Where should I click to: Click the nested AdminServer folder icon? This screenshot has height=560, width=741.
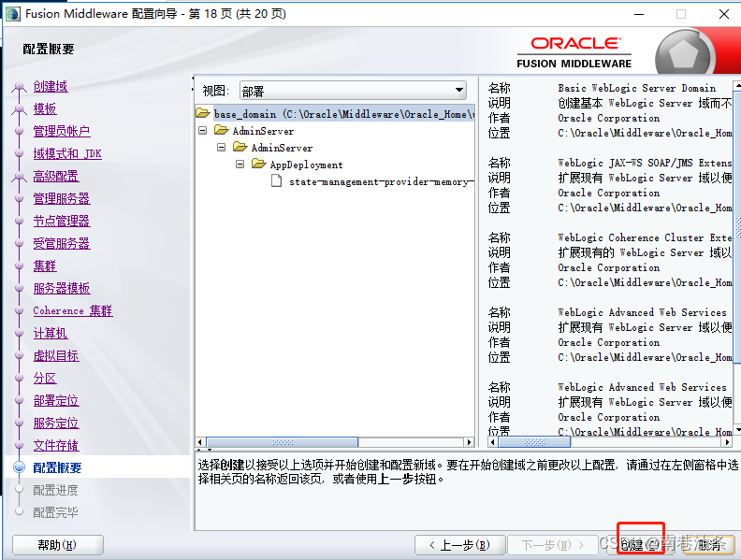click(240, 147)
